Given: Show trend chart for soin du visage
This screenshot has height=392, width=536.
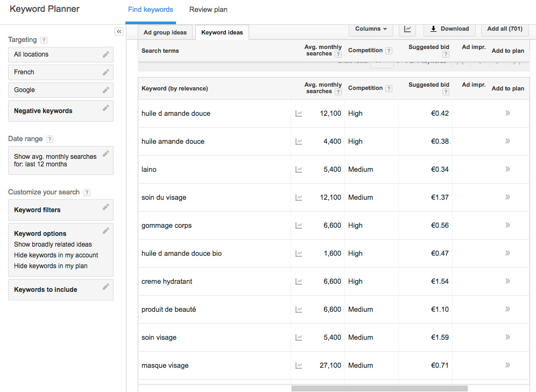Looking at the screenshot, I should (299, 198).
